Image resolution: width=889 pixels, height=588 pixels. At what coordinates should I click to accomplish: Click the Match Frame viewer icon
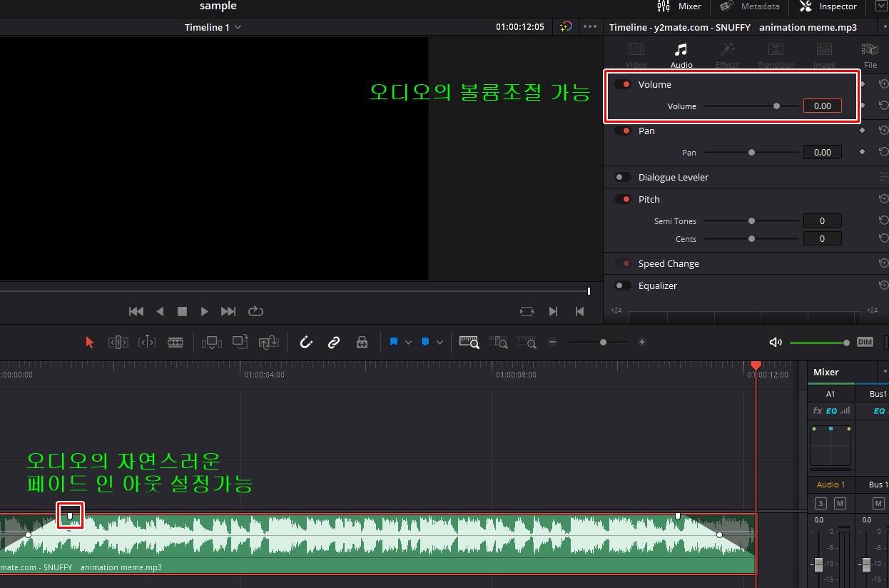coord(527,311)
